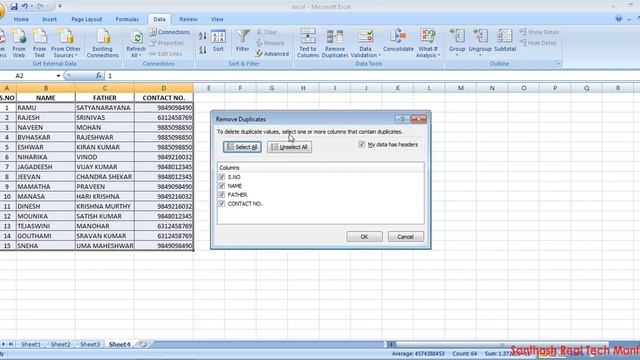
Task: Switch to Sheet2 worksheet tab
Action: [x=60, y=344]
